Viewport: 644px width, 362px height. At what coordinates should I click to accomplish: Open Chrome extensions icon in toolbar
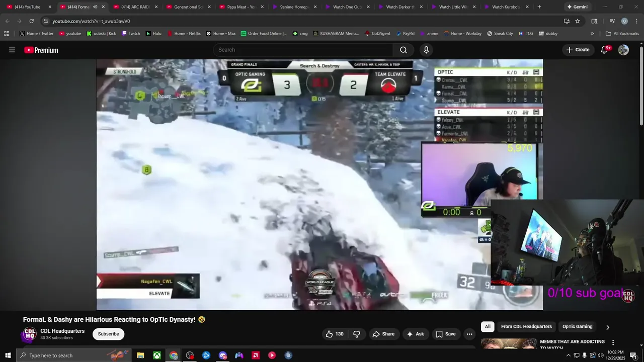[x=594, y=21]
